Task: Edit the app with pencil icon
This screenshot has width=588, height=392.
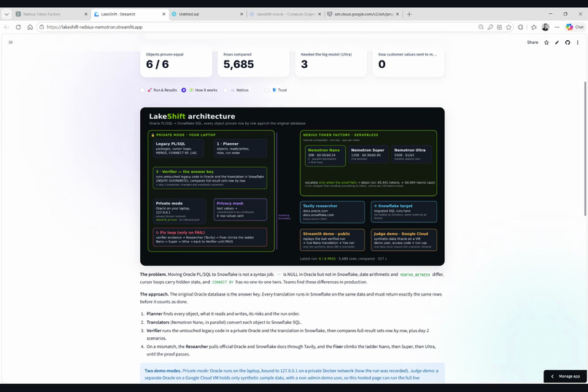Action: [557, 42]
